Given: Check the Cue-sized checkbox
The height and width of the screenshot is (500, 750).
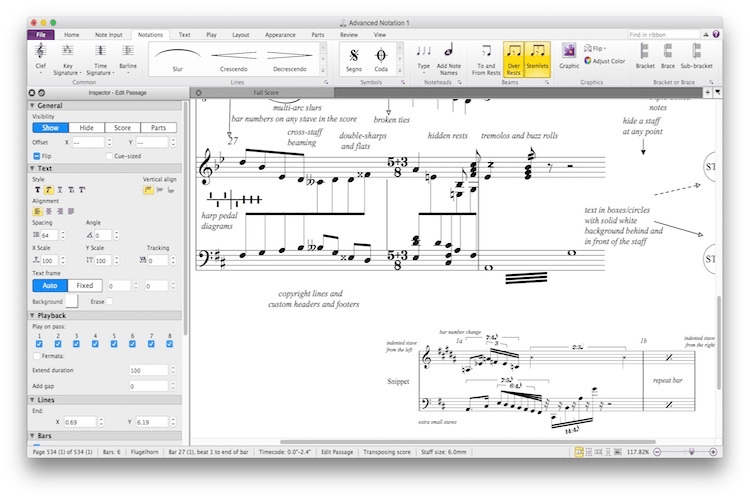Looking at the screenshot, I should [x=109, y=156].
